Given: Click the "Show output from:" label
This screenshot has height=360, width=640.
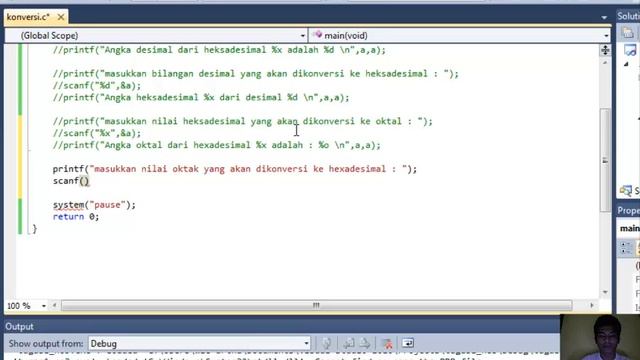Looking at the screenshot, I should [46, 344].
